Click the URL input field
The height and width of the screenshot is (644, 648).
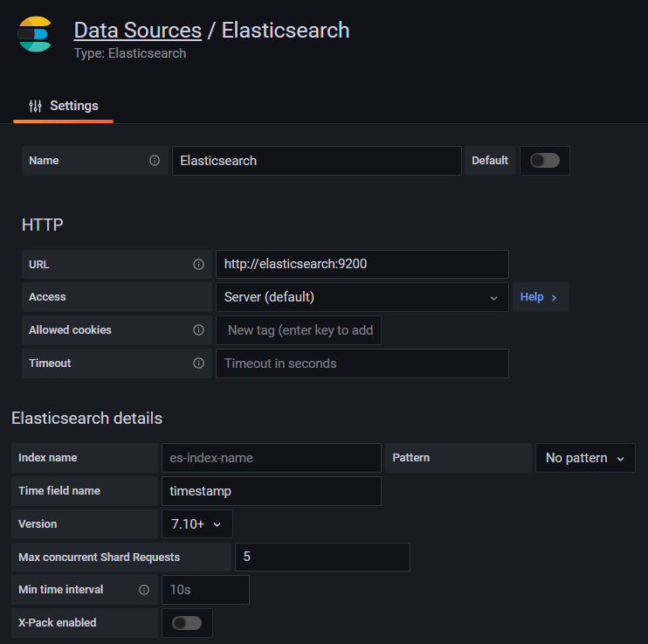362,264
